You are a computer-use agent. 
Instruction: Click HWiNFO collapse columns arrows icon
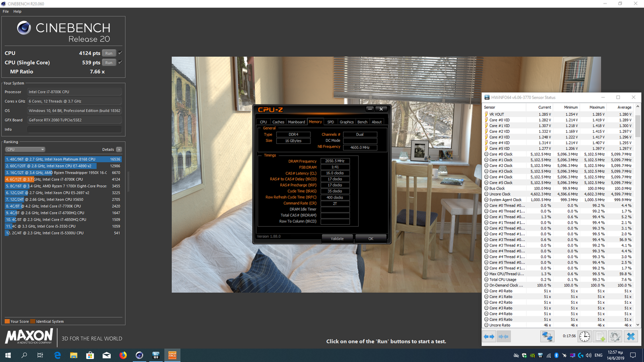click(x=504, y=336)
